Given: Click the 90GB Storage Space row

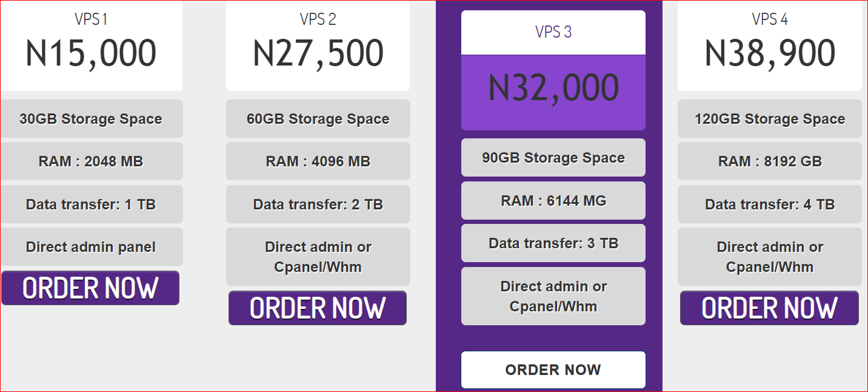Looking at the screenshot, I should tap(553, 158).
